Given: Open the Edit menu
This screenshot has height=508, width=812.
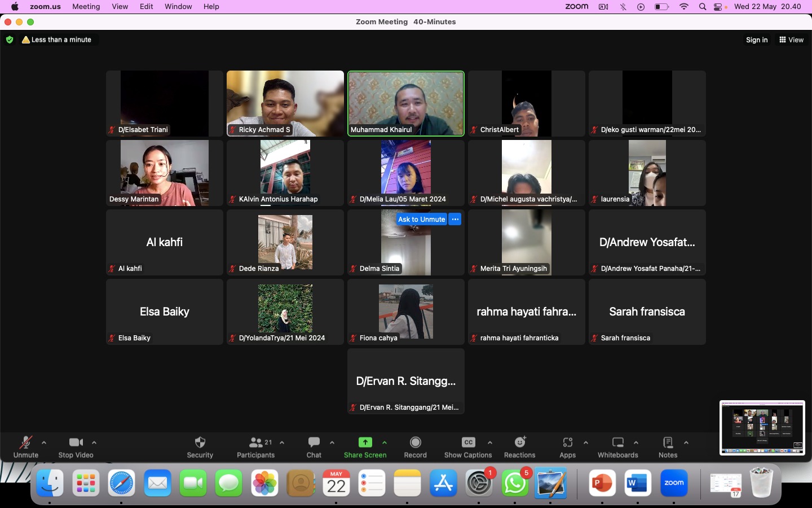Looking at the screenshot, I should point(147,7).
